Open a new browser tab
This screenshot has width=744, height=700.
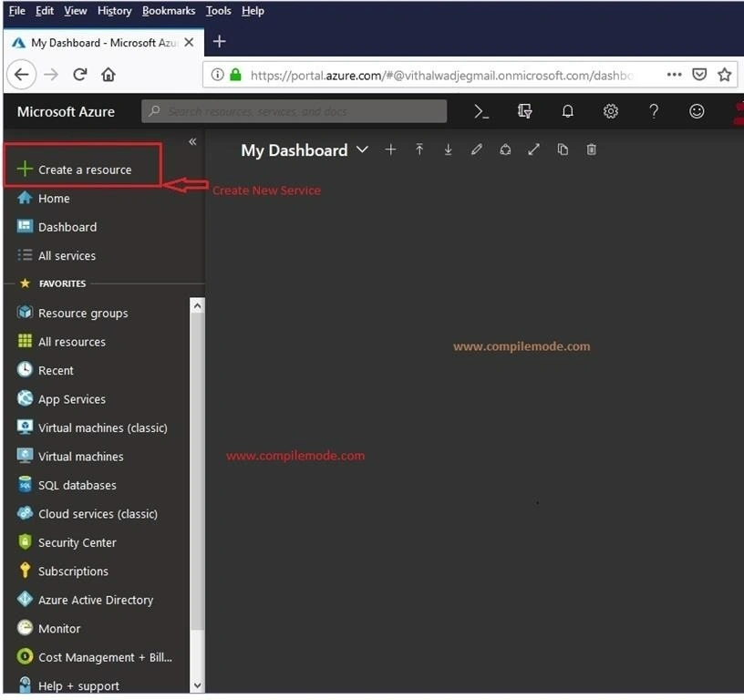(x=219, y=41)
